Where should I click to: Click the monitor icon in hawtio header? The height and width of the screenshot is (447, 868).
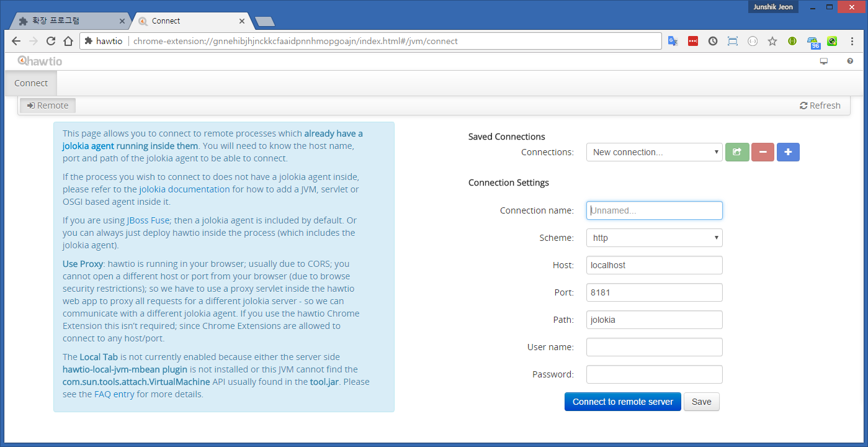pyautogui.click(x=824, y=61)
